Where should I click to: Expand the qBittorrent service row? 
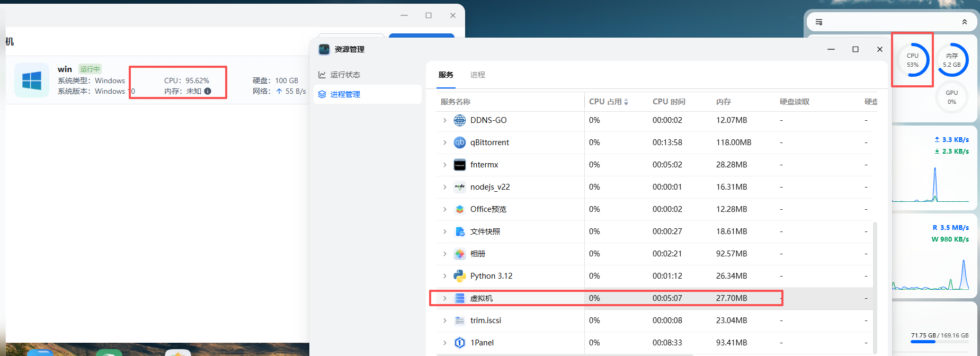(444, 143)
